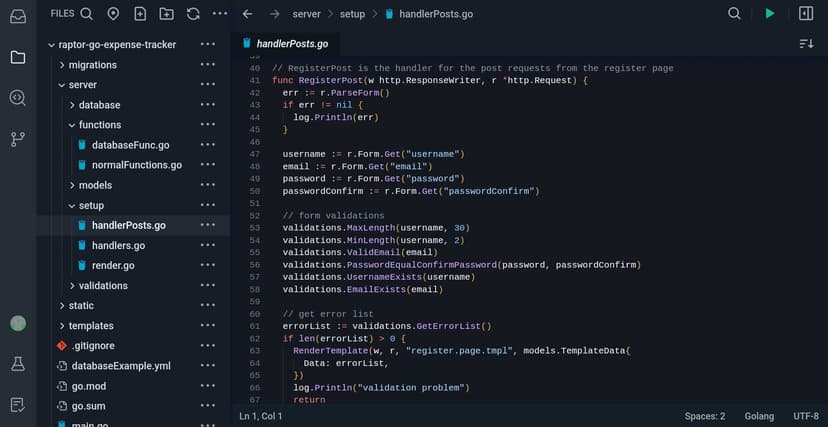Open databaseExample.yml file

(121, 366)
